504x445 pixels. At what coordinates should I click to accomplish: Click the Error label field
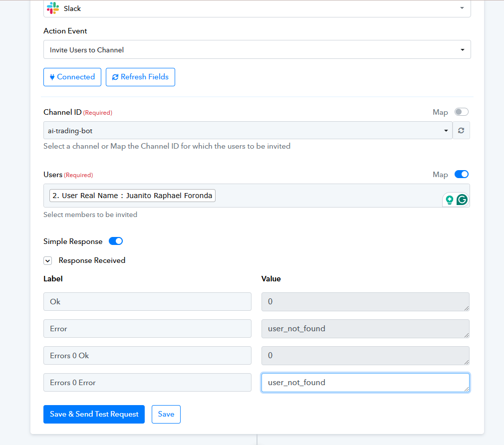click(147, 329)
